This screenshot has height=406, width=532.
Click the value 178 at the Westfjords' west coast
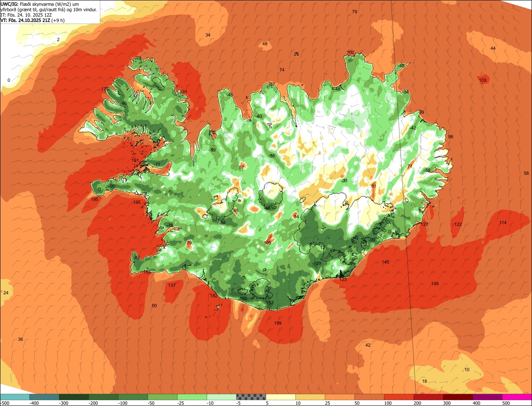coord(105,89)
